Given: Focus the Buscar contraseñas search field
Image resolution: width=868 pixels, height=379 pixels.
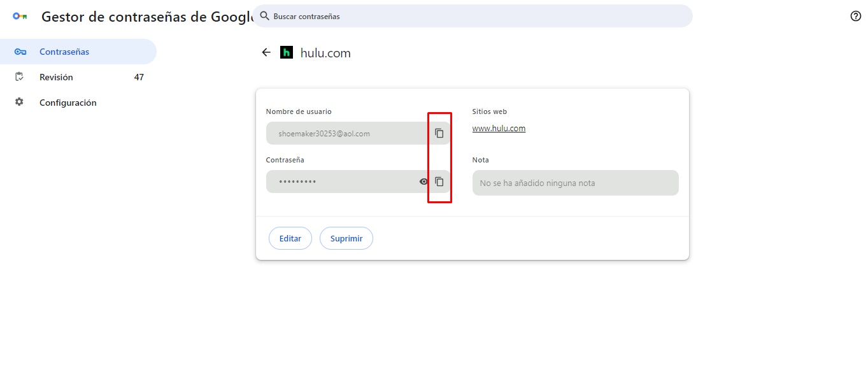Looking at the screenshot, I should tap(473, 16).
